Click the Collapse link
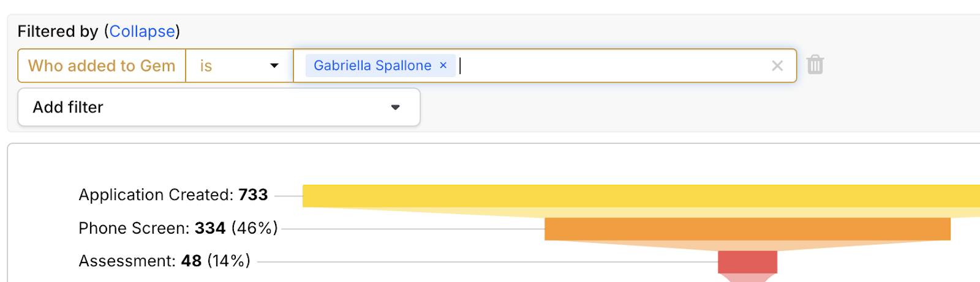 pyautogui.click(x=142, y=31)
